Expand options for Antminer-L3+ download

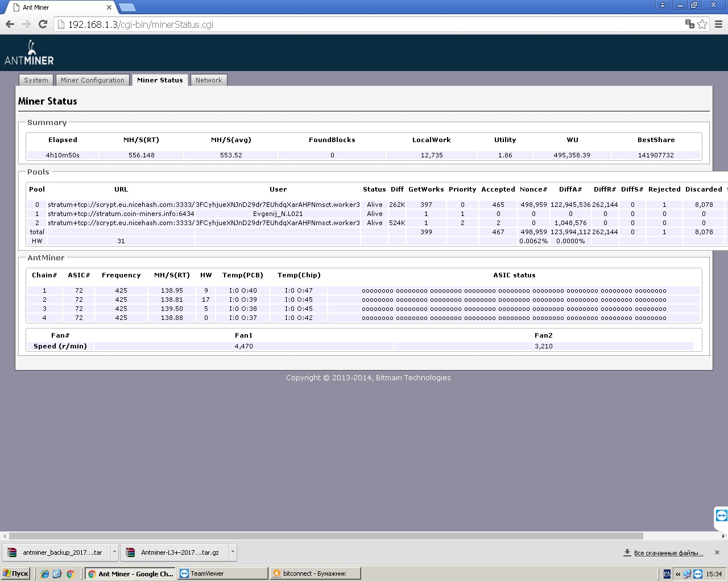click(x=233, y=552)
